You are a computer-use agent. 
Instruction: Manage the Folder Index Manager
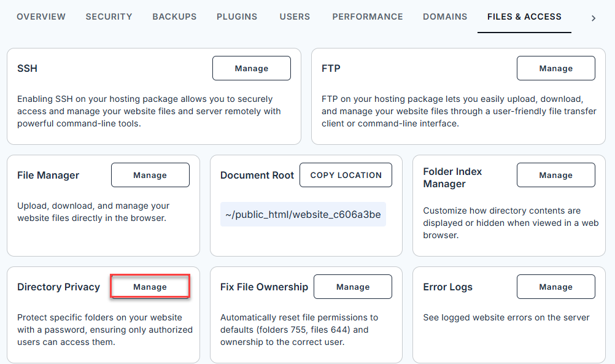click(x=555, y=175)
